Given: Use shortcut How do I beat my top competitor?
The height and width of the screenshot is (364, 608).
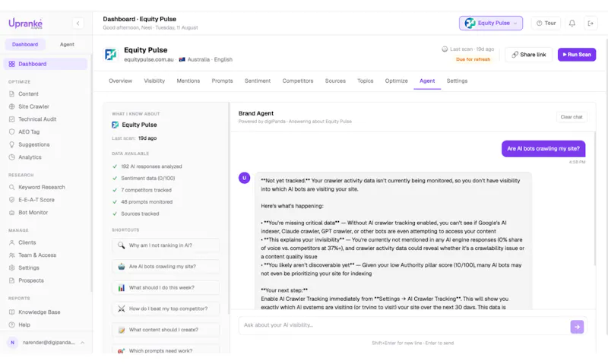Looking at the screenshot, I should pyautogui.click(x=166, y=309).
